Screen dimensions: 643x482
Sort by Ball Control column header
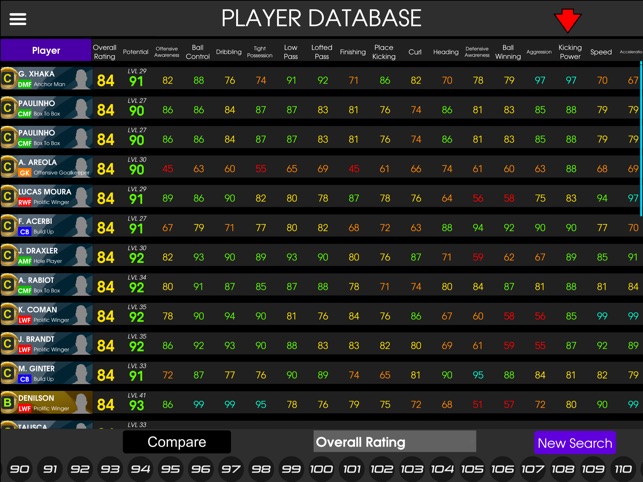[198, 52]
